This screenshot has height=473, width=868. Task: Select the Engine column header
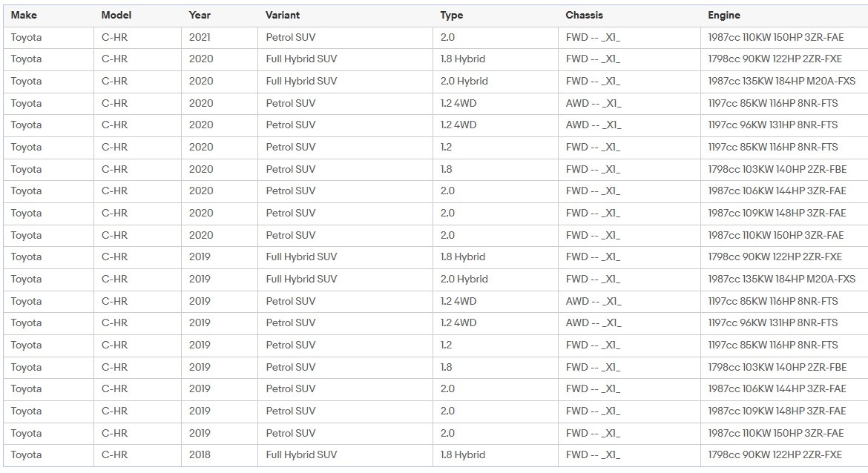pos(724,16)
